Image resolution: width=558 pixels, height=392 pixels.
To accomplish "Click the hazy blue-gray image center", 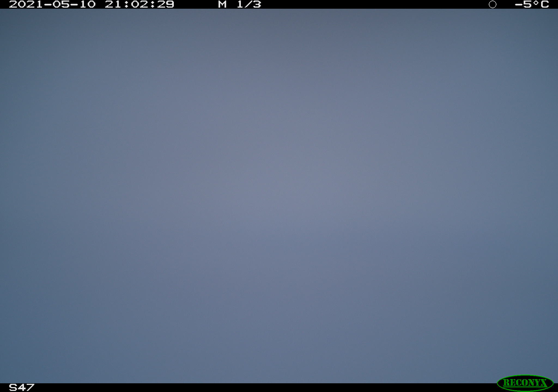I will (279, 196).
